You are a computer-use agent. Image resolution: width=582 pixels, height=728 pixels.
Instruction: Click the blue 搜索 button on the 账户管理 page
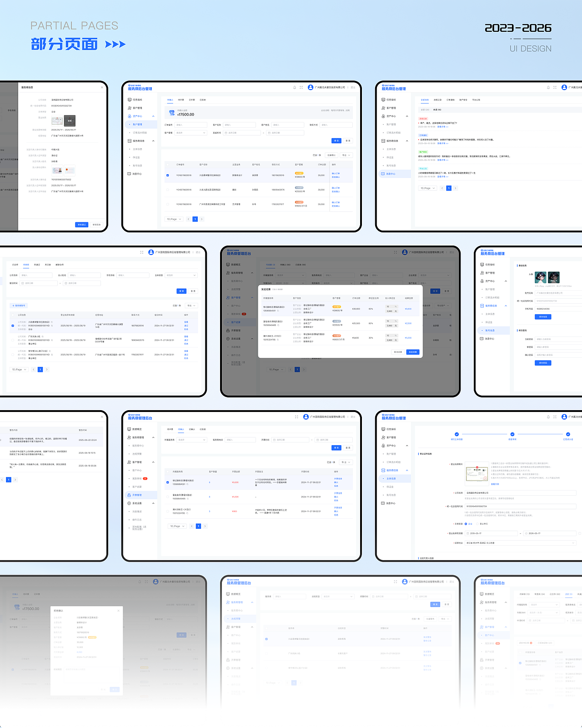point(336,141)
